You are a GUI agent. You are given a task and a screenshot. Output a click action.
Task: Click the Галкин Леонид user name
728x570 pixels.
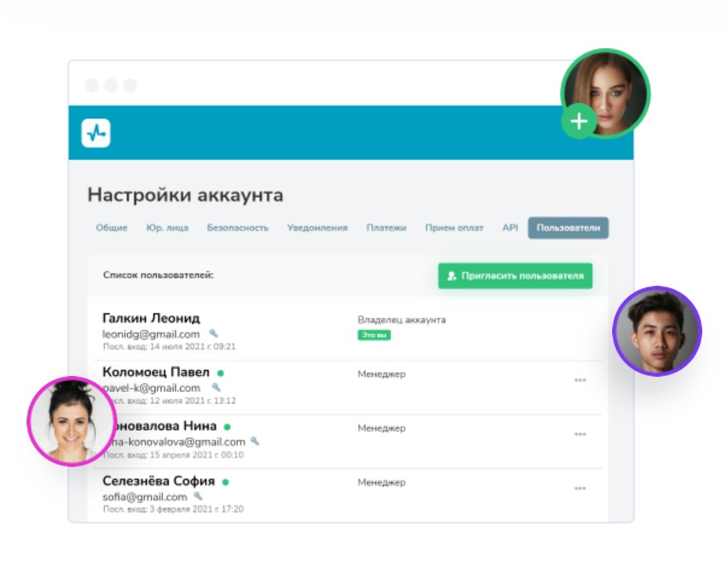[151, 318]
